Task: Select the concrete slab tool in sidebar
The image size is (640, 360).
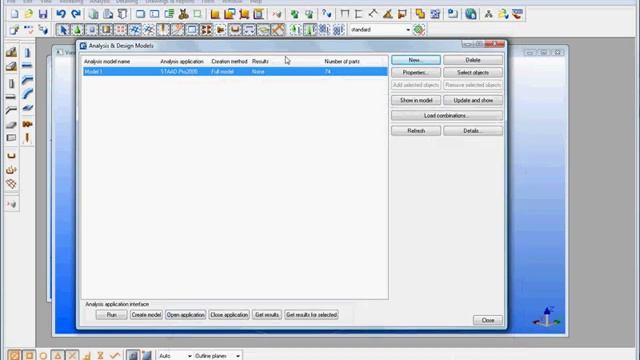Action: click(11, 125)
